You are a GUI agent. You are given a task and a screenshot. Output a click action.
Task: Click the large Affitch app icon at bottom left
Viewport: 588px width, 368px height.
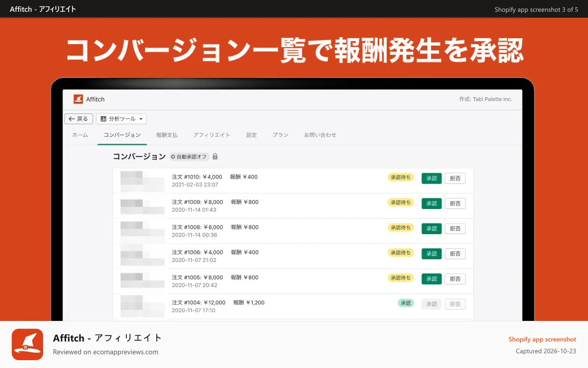pos(27,344)
